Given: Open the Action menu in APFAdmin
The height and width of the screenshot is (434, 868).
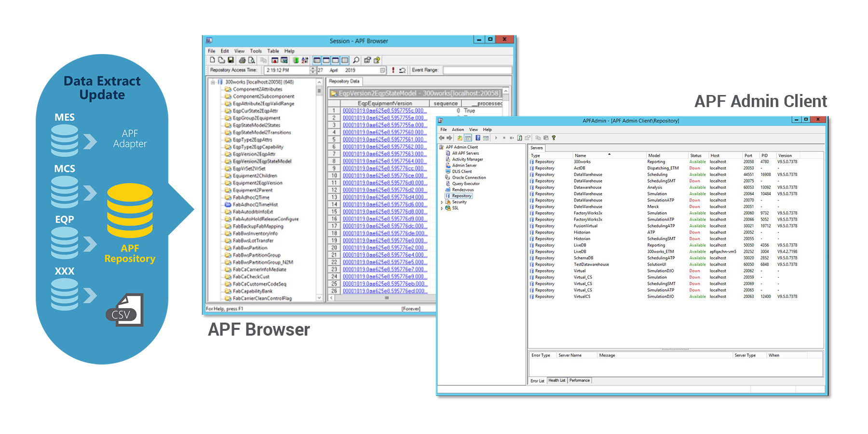Looking at the screenshot, I should point(458,129).
